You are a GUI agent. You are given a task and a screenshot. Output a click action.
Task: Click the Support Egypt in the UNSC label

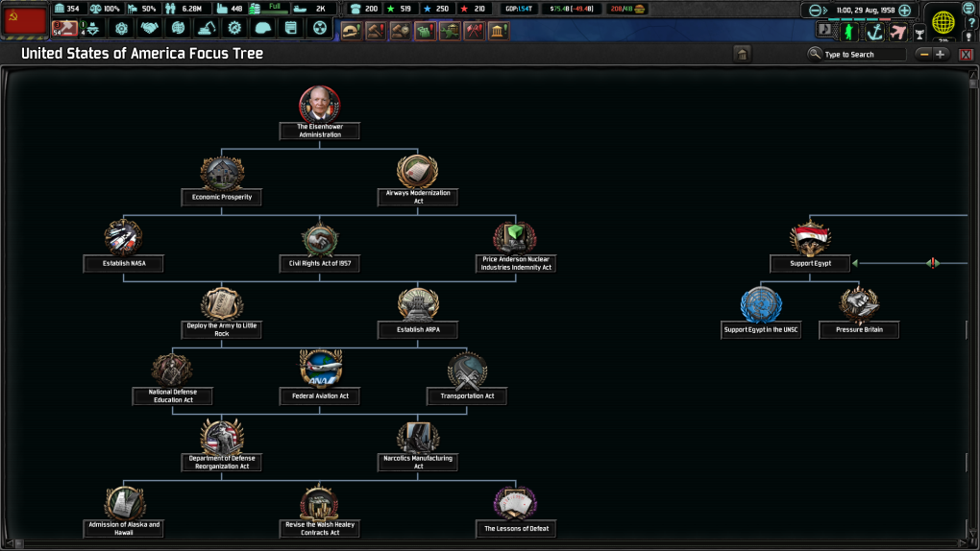(761, 330)
